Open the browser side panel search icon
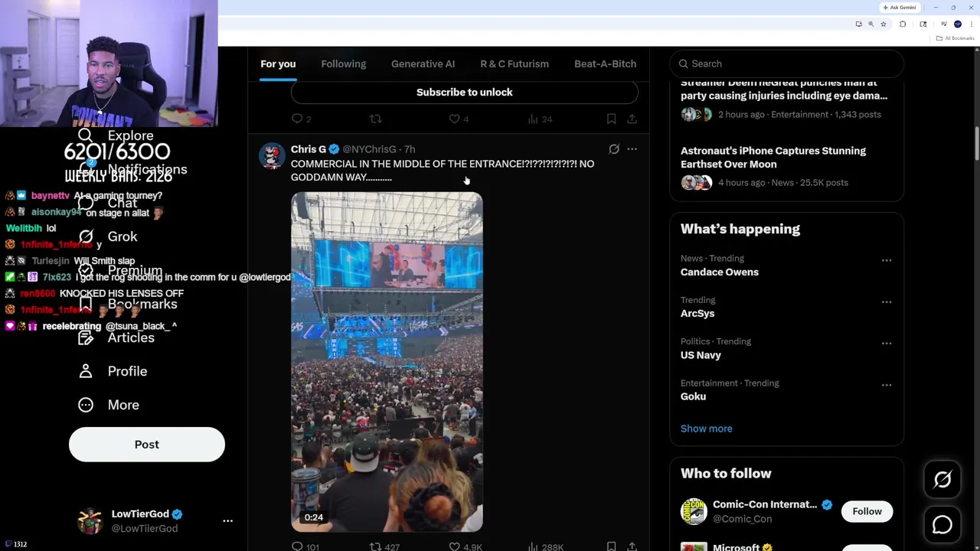 (x=923, y=24)
